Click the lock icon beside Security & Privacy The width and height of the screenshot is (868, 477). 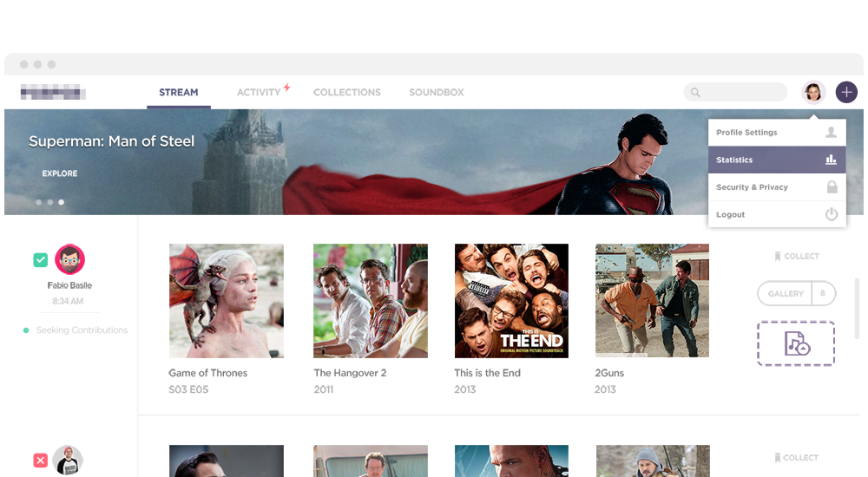(832, 187)
